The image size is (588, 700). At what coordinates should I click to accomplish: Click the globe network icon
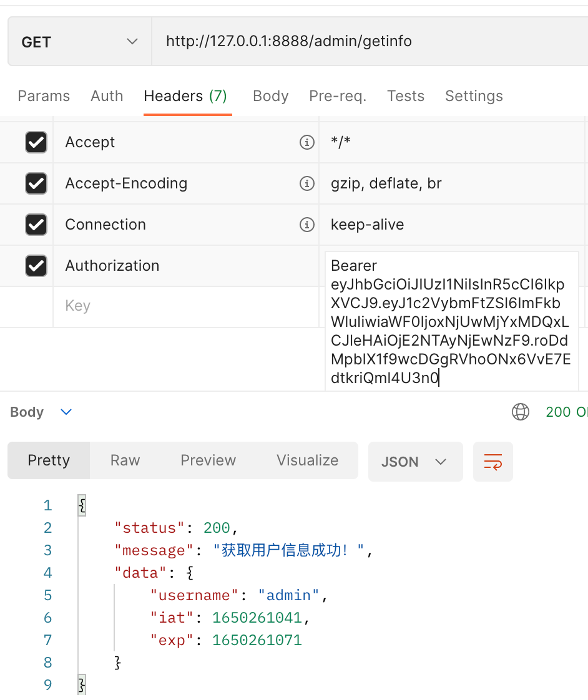(x=521, y=412)
